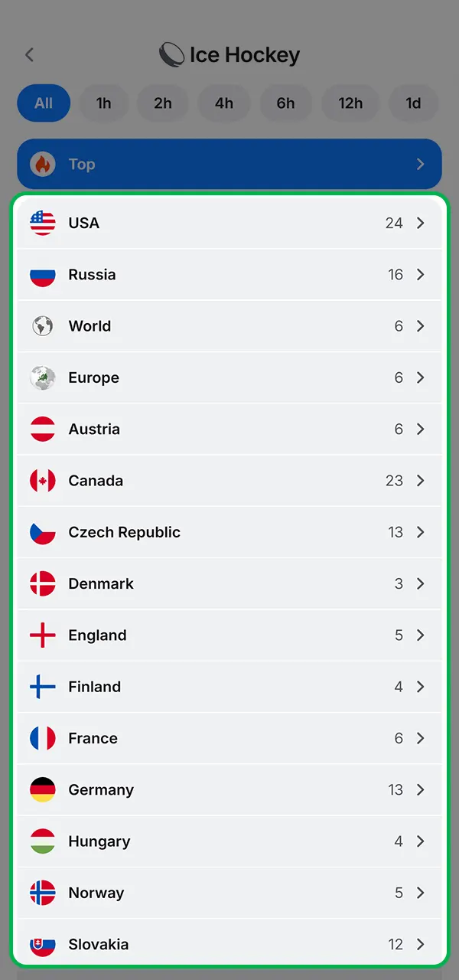The height and width of the screenshot is (980, 459).
Task: Click the back arrow button
Action: tap(29, 54)
